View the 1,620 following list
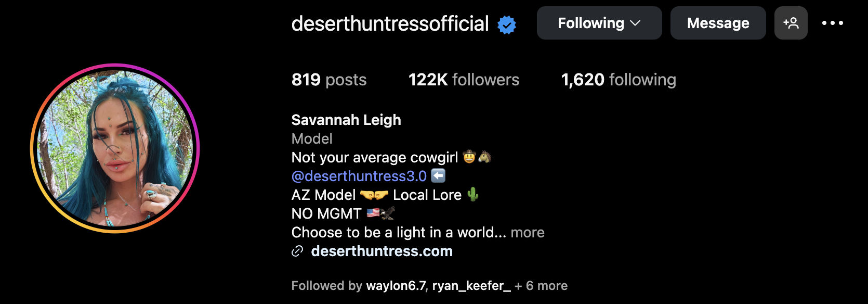Screen dimensions: 868x304 tap(619, 80)
